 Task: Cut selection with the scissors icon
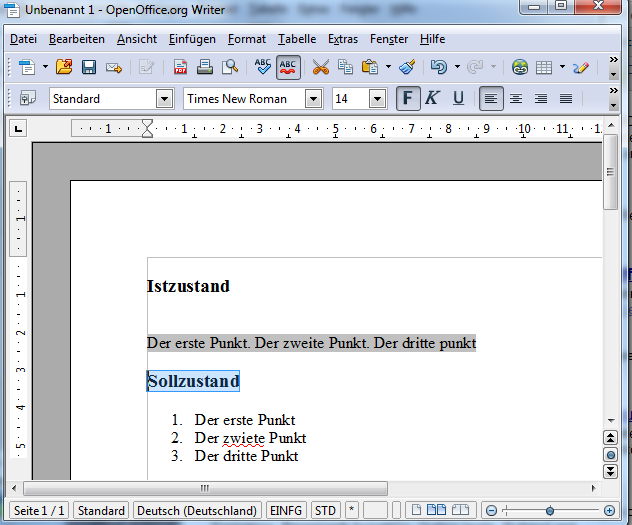point(320,68)
